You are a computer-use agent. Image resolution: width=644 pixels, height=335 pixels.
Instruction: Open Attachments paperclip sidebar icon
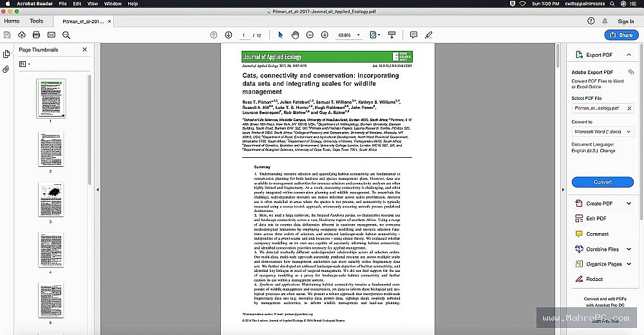[x=6, y=70]
